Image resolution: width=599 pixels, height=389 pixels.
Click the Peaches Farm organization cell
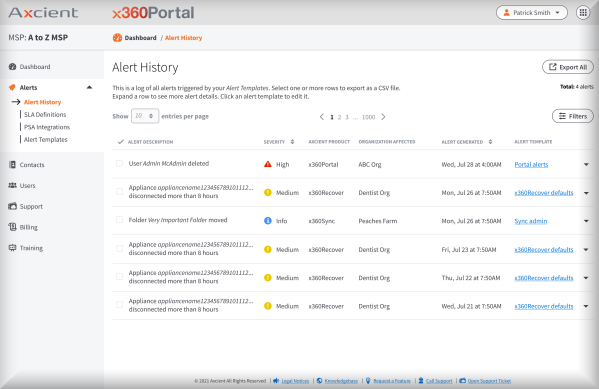pos(377,221)
